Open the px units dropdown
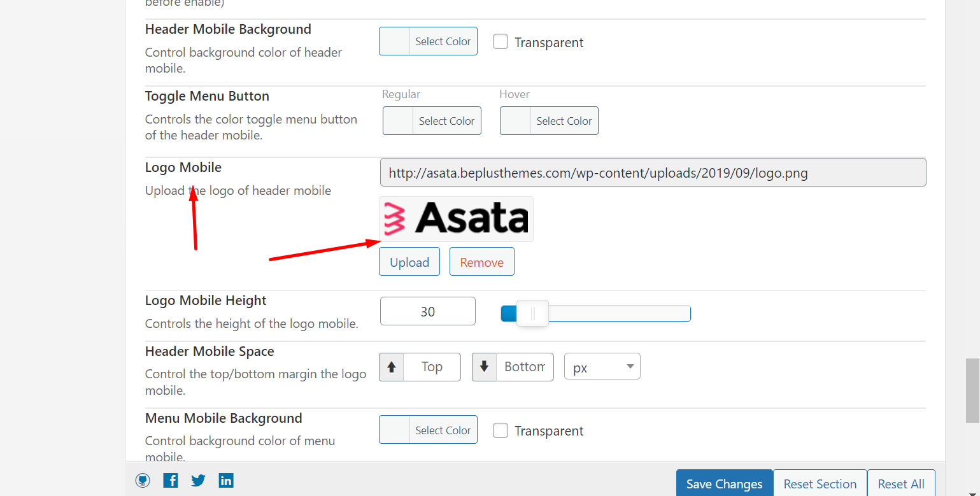Image resolution: width=980 pixels, height=496 pixels. [602, 367]
